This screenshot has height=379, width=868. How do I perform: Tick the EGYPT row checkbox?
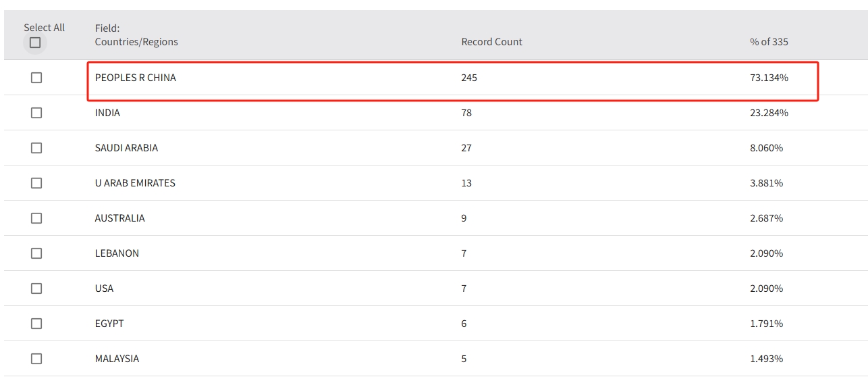pyautogui.click(x=36, y=324)
